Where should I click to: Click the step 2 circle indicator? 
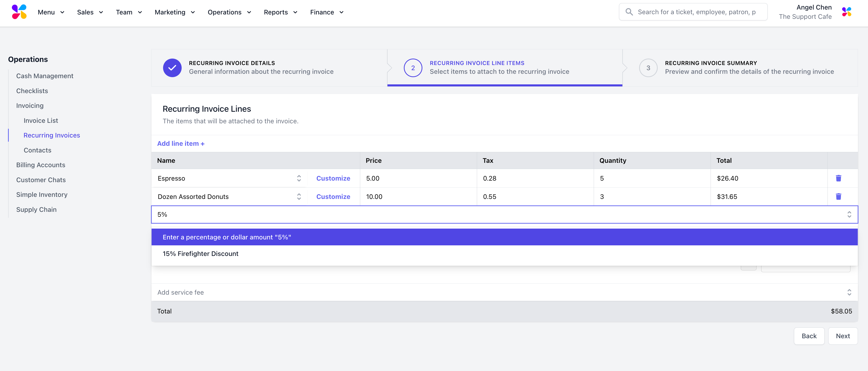(413, 68)
